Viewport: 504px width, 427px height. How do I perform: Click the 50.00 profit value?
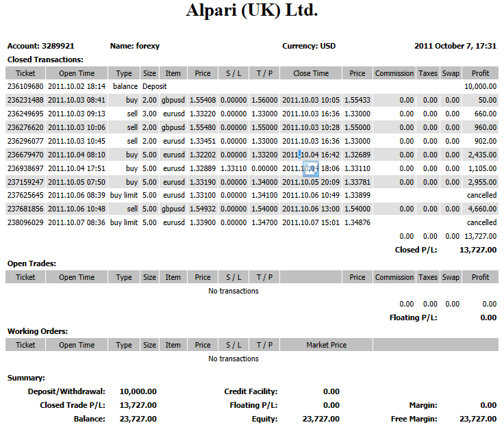click(488, 100)
